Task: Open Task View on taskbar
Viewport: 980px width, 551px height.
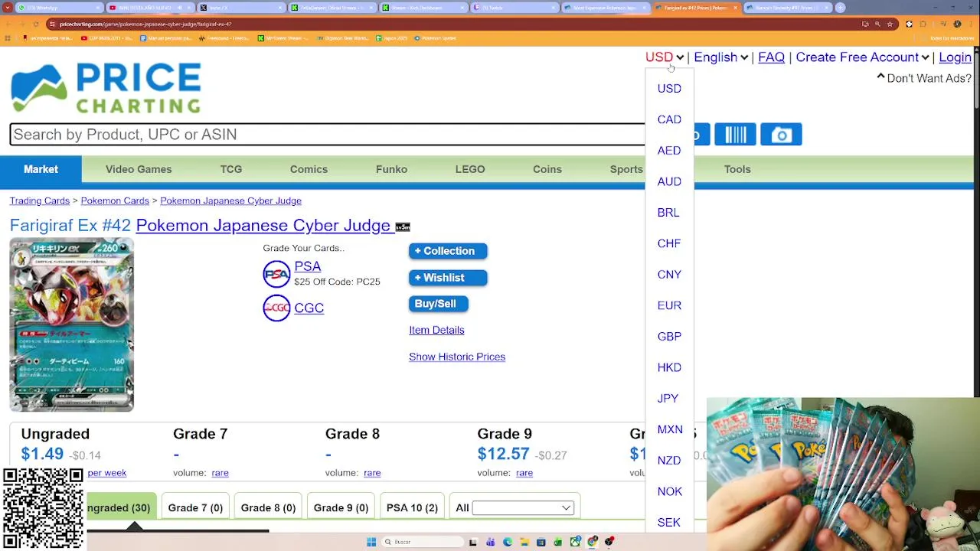Action: 473,542
